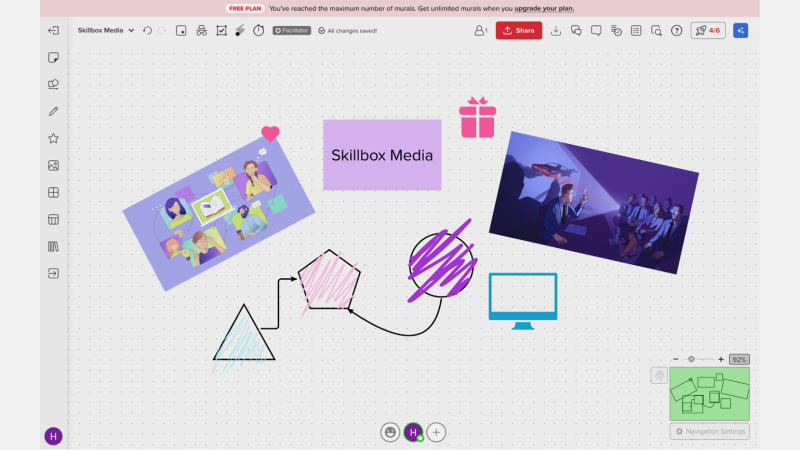Open the grid Frameworks tool
The height and width of the screenshot is (450, 800).
53,192
